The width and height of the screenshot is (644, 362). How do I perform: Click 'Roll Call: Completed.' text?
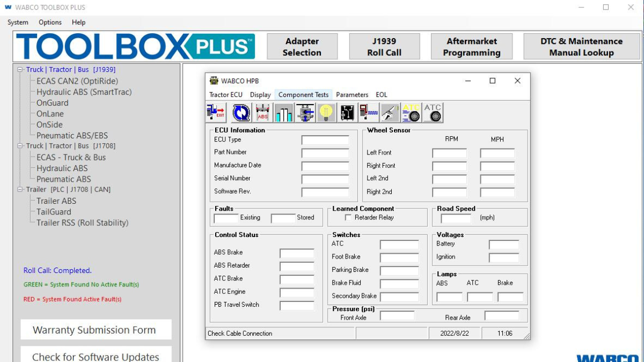(x=57, y=271)
